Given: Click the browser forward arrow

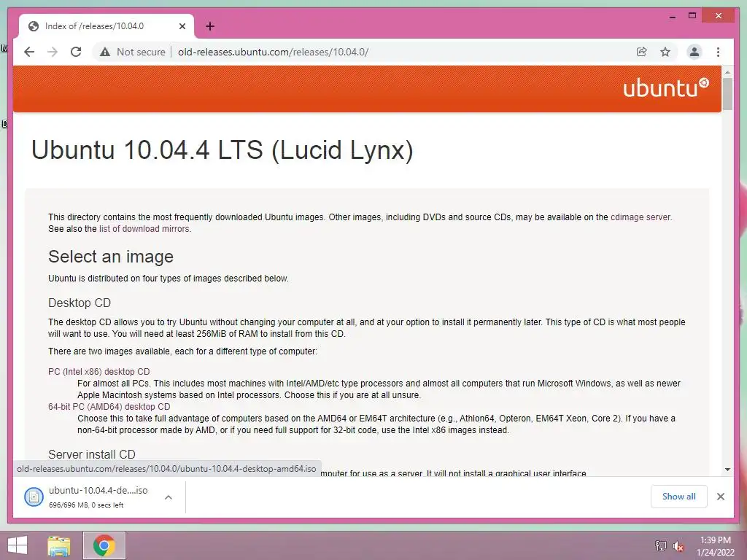Looking at the screenshot, I should click(53, 52).
